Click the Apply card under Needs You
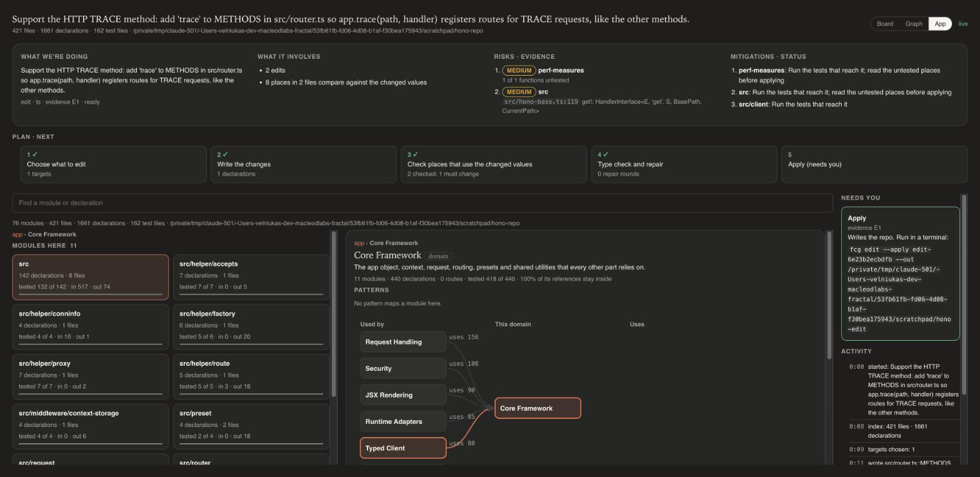The width and height of the screenshot is (980, 477). pyautogui.click(x=900, y=274)
